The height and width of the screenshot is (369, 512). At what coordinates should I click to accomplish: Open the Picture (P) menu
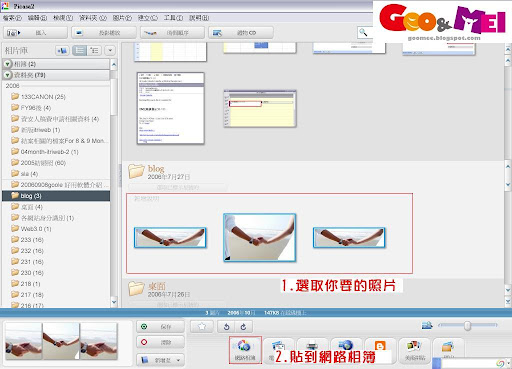122,18
